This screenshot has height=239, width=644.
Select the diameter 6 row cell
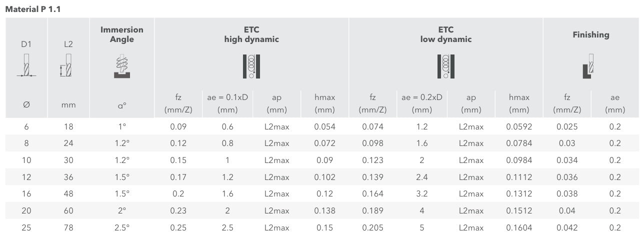(x=26, y=126)
